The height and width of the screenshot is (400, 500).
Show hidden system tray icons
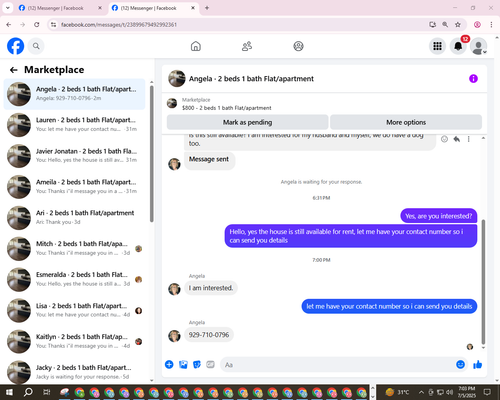coord(421,392)
